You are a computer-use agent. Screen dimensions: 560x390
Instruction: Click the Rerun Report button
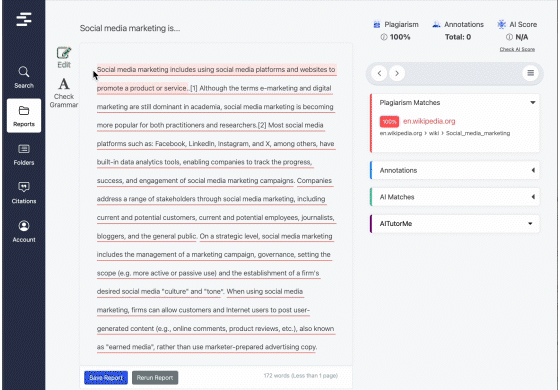(x=155, y=378)
